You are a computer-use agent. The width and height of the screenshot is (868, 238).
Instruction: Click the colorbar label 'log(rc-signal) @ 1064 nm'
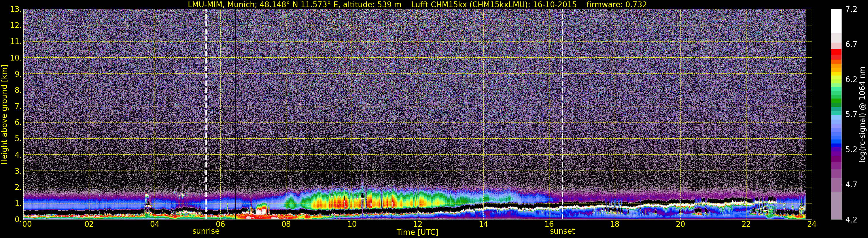click(x=862, y=115)
